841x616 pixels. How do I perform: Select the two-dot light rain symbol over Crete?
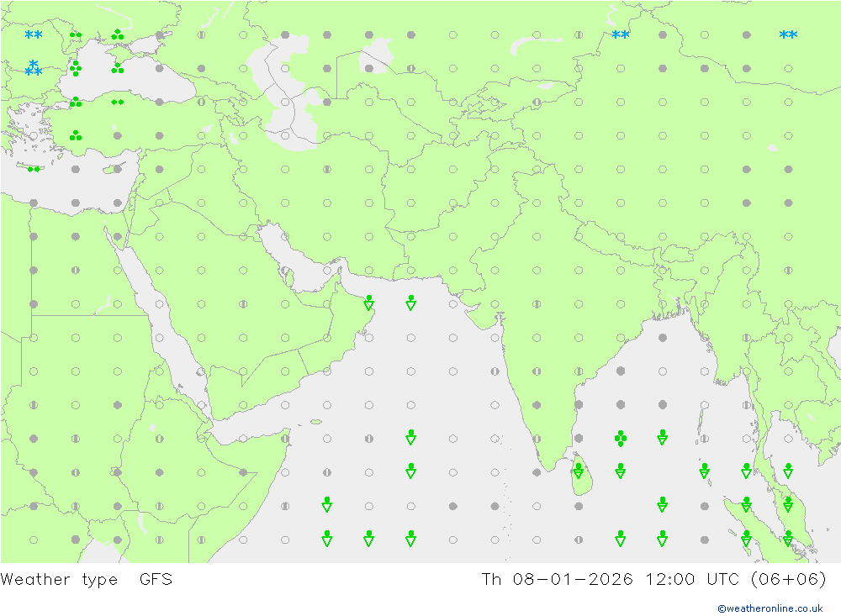34,170
